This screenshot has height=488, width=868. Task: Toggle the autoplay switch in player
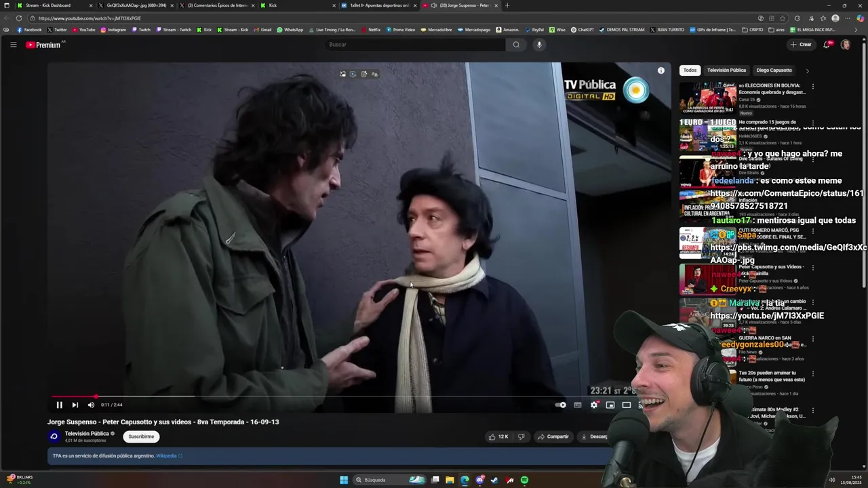[x=560, y=405]
